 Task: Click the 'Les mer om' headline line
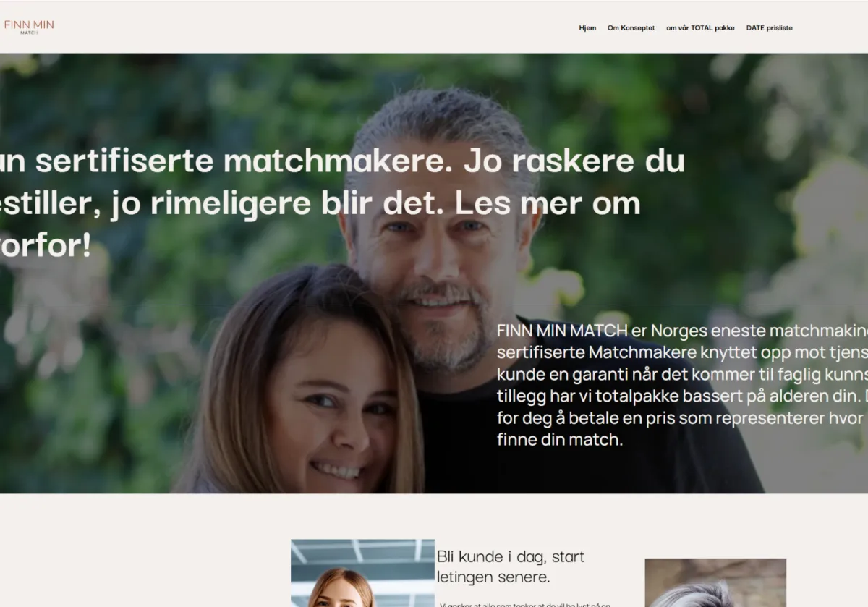point(548,203)
